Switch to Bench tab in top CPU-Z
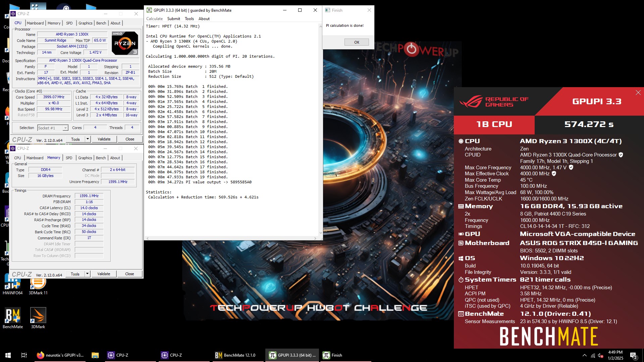The width and height of the screenshot is (644, 362). [101, 23]
